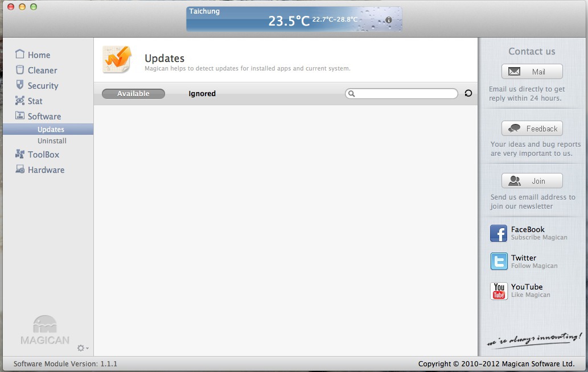Click the Follow Magican text

coord(534,266)
